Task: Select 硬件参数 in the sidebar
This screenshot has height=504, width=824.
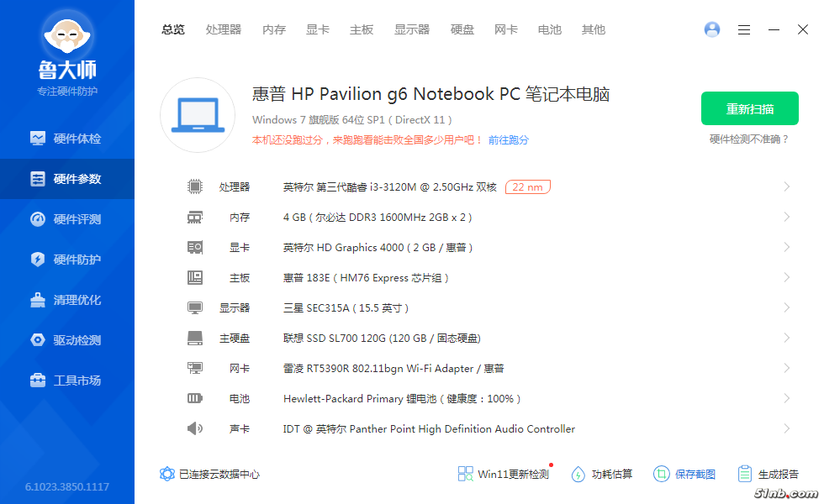Action: 67,179
